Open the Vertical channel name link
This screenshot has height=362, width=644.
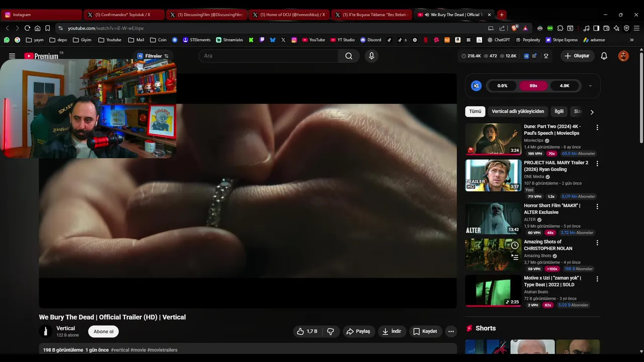point(65,328)
